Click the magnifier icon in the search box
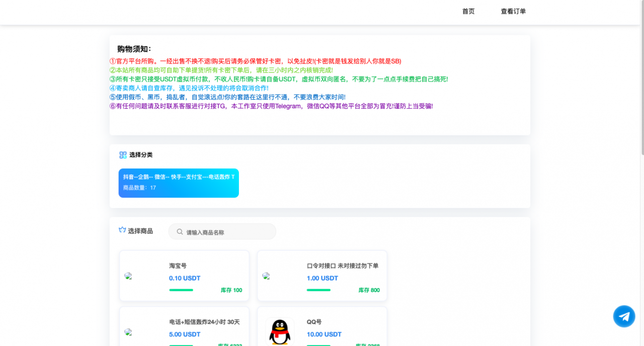This screenshot has height=346, width=644. point(180,231)
